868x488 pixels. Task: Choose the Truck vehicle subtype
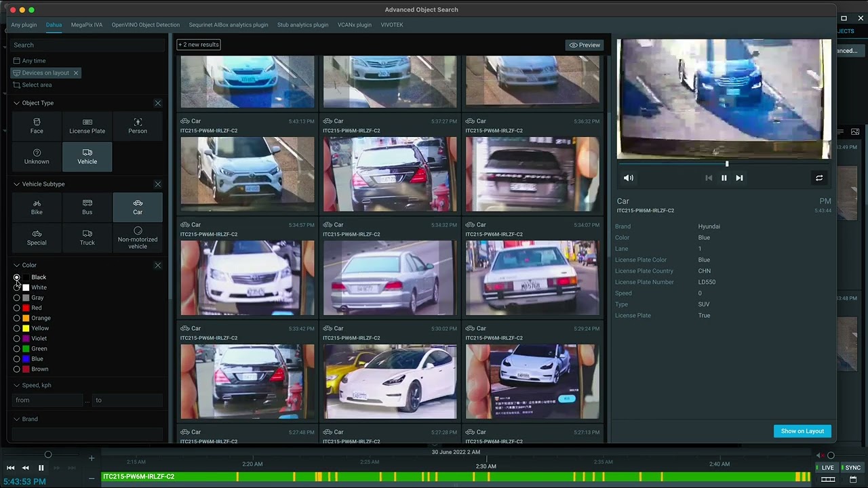(87, 238)
